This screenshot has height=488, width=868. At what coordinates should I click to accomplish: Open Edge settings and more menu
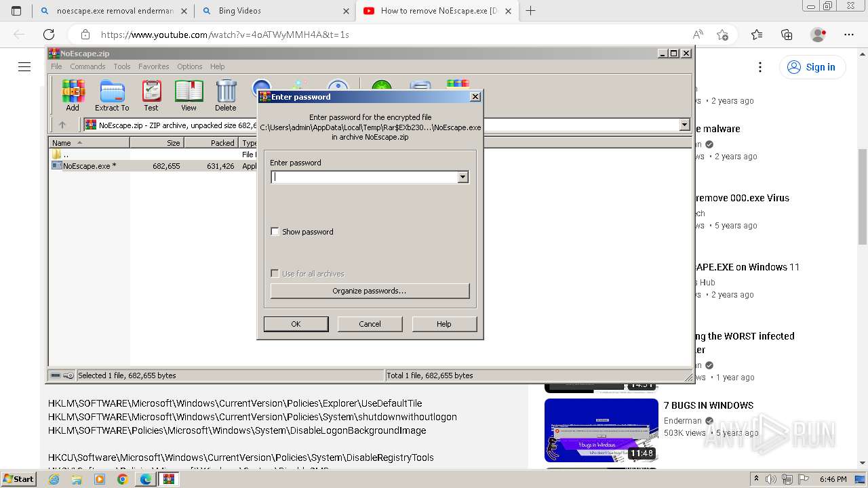849,35
